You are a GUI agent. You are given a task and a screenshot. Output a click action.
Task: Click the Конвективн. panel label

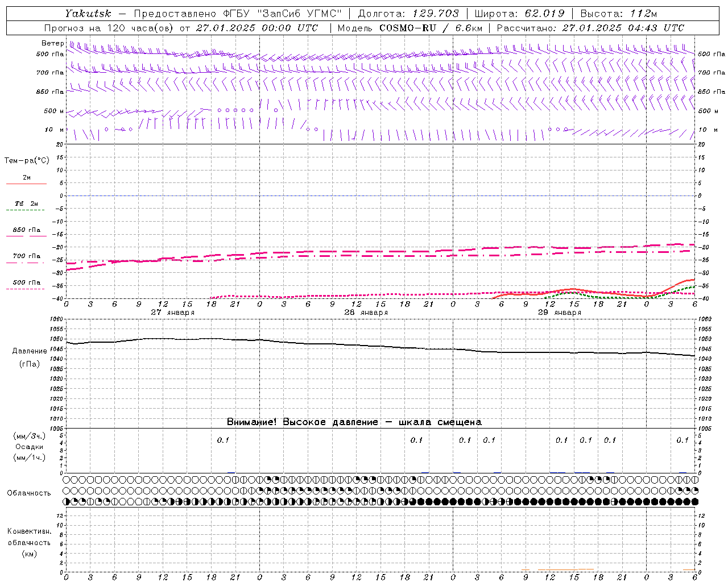pos(29,531)
